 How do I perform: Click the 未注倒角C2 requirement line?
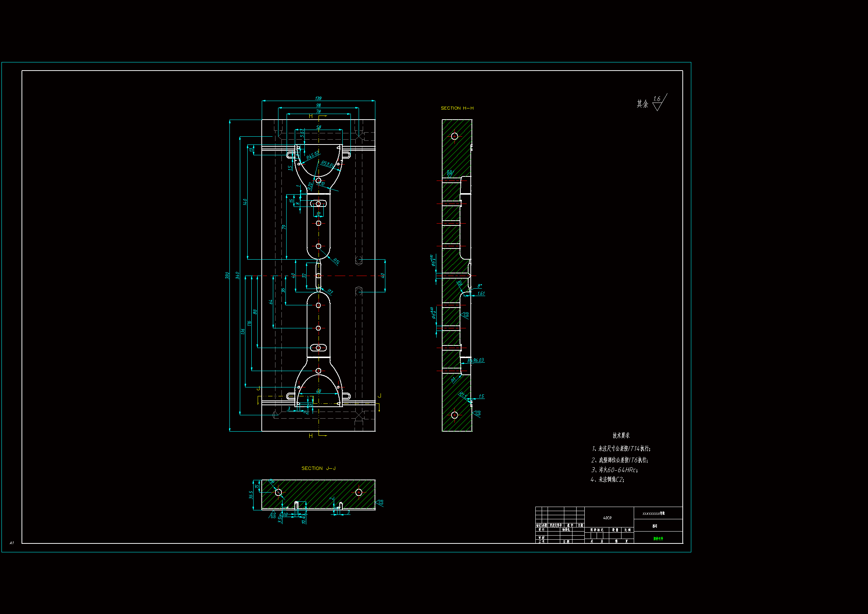pos(607,479)
